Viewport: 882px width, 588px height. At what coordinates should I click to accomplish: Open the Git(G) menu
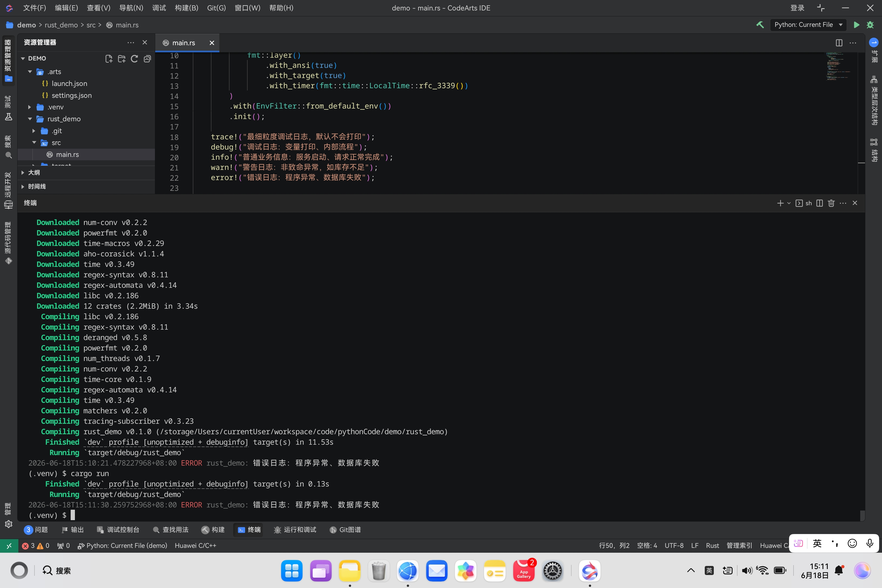[216, 8]
